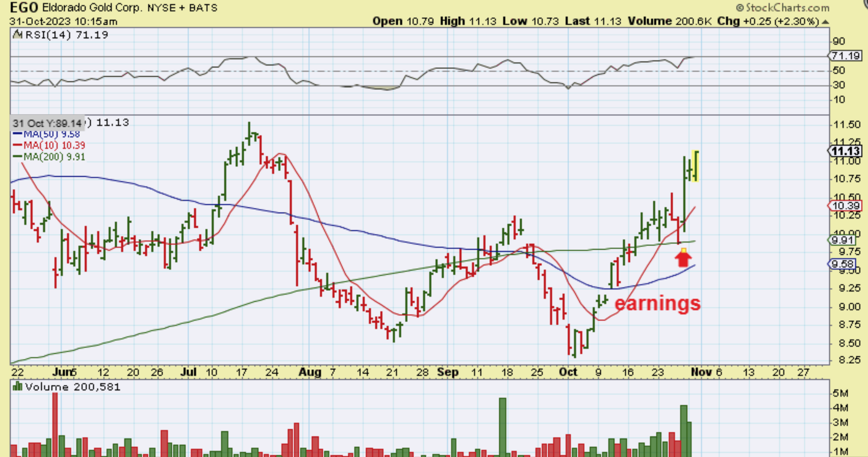Screen dimensions: 868x457
Task: Click the 31 Oct Y:89.14 crosshair readout
Action: point(47,123)
